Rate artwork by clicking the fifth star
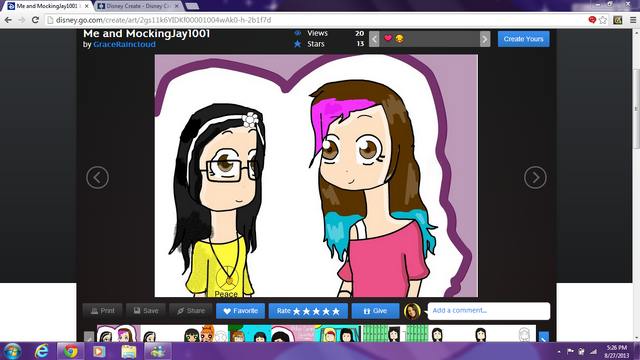Viewport: 640px width, 360px height. point(336,311)
